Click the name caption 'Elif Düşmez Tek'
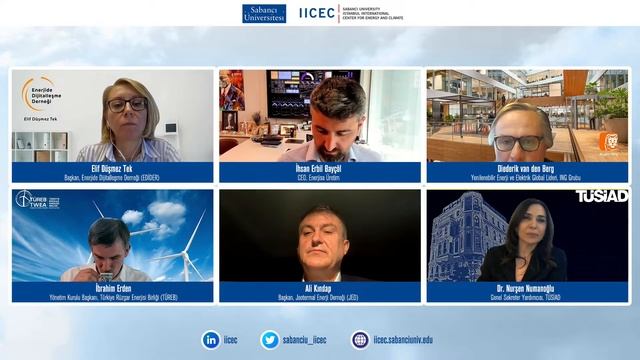Image resolution: width=640 pixels, height=360 pixels. click(x=112, y=169)
